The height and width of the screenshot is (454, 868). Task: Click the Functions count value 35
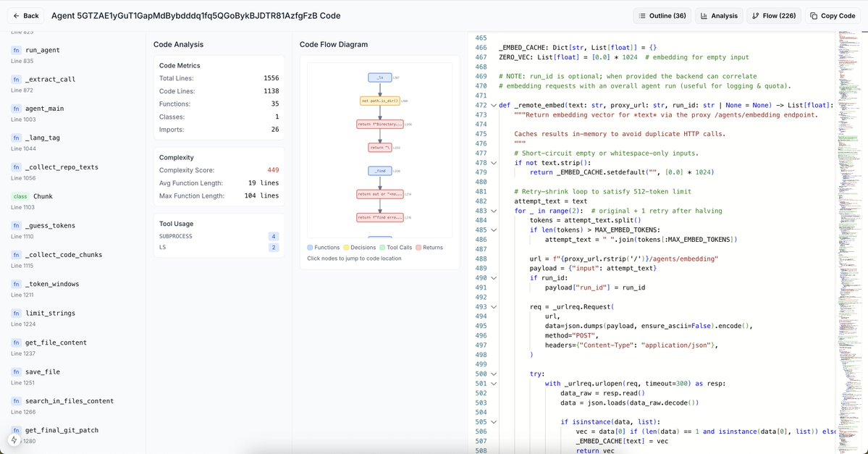point(275,104)
